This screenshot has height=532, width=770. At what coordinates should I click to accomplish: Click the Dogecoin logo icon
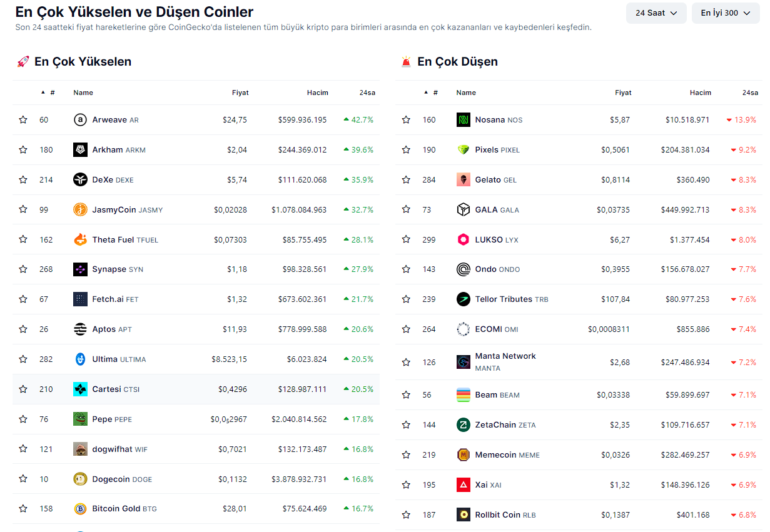pyautogui.click(x=80, y=479)
